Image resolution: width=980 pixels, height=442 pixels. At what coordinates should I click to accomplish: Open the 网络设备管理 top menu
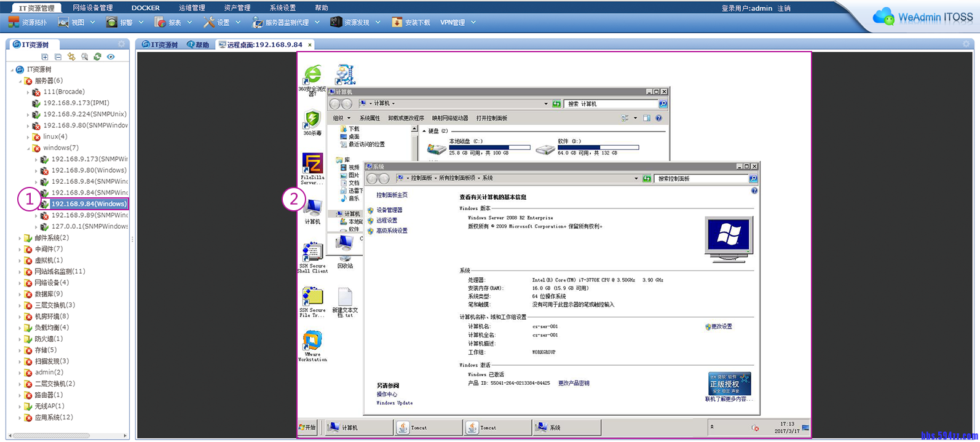coord(93,8)
